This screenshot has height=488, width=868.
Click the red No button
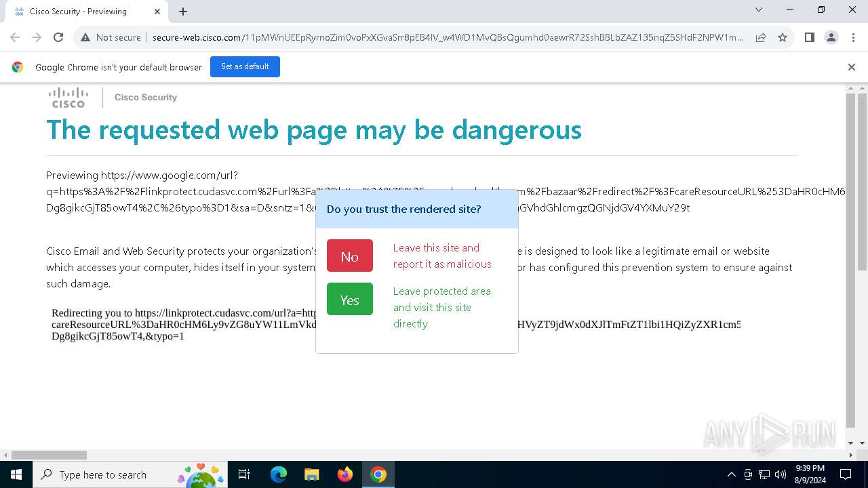click(x=350, y=256)
